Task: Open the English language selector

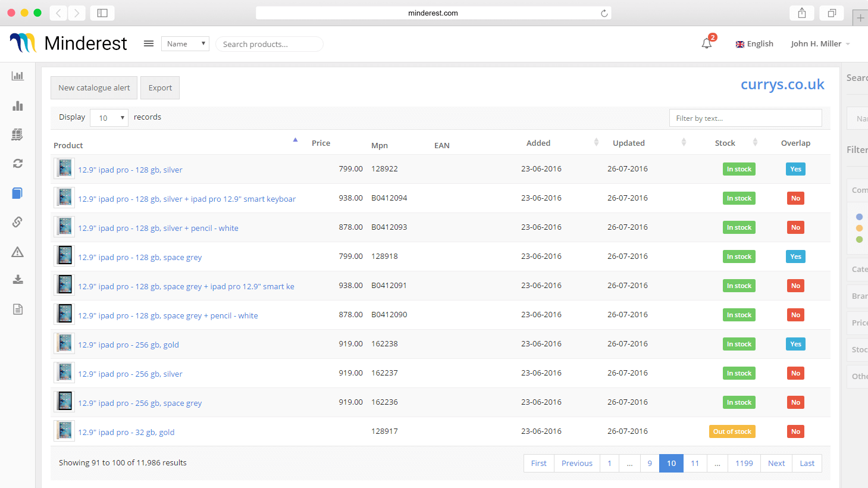Action: click(754, 44)
